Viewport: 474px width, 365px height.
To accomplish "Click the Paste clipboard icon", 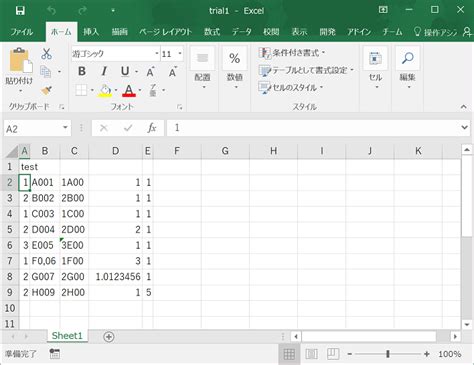I will [20, 61].
